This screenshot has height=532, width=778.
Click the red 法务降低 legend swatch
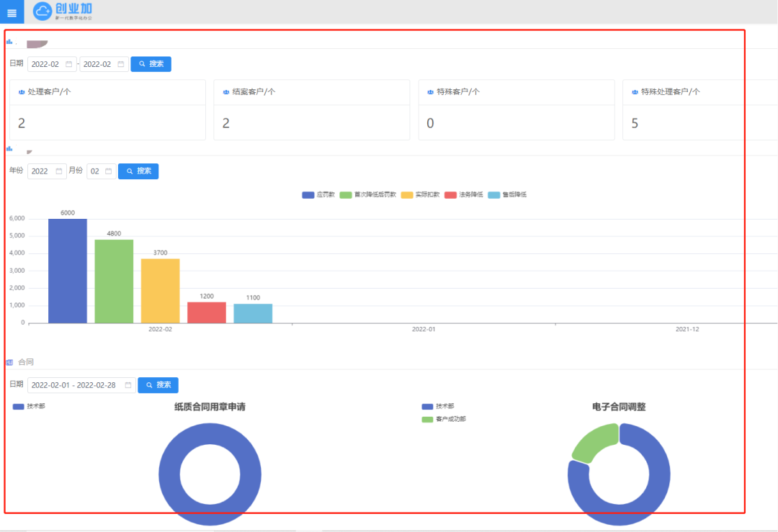point(451,195)
